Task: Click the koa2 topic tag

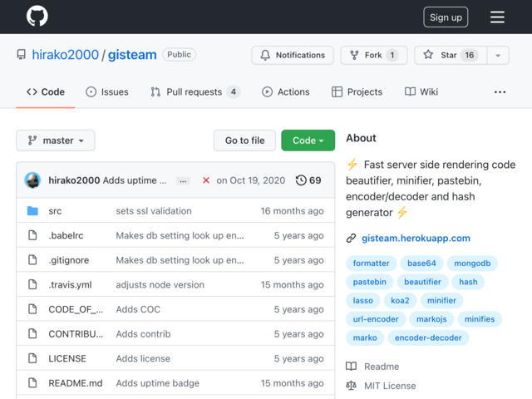Action: (400, 301)
